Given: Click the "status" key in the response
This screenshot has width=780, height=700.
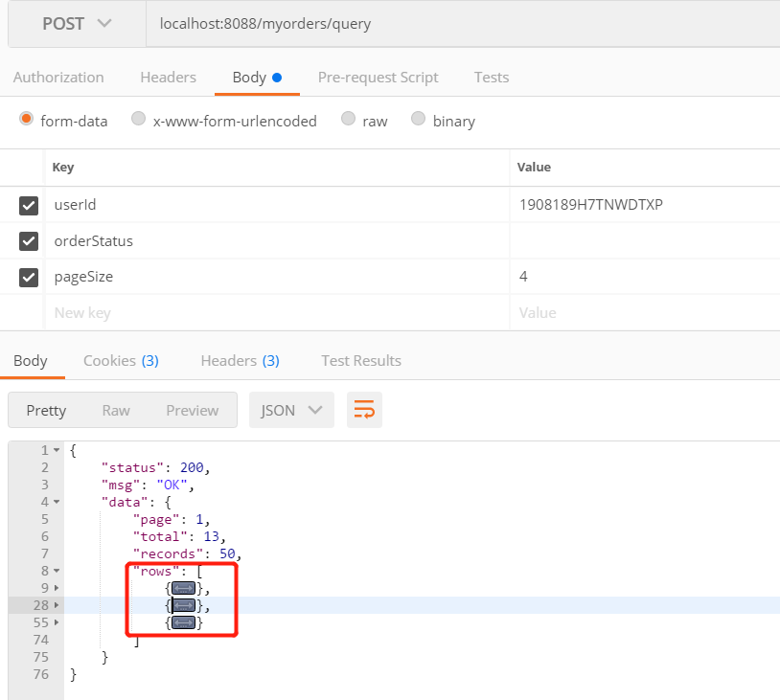Looking at the screenshot, I should tap(132, 468).
